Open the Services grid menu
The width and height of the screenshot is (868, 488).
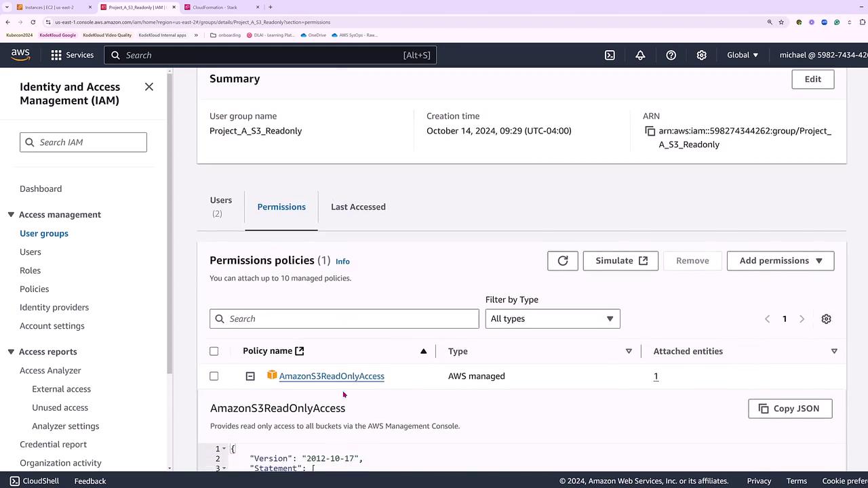pos(72,55)
